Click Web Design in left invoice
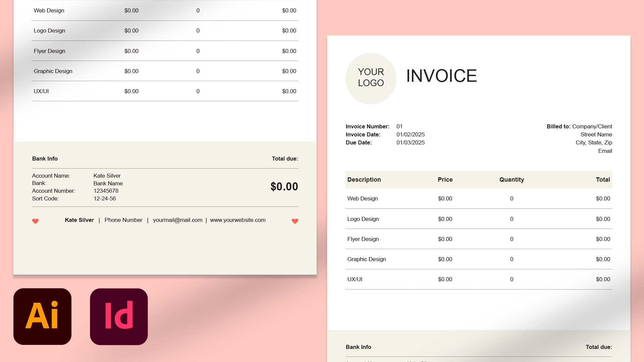This screenshot has width=644, height=362. (49, 10)
